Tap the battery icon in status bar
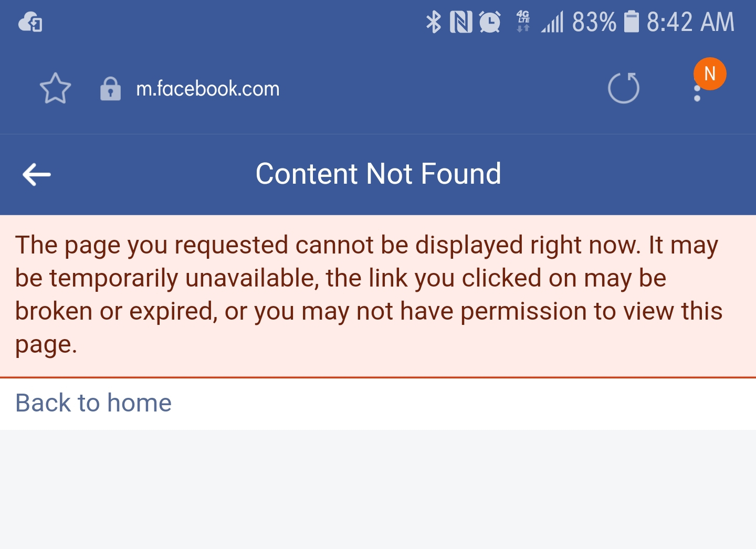 pos(632,22)
